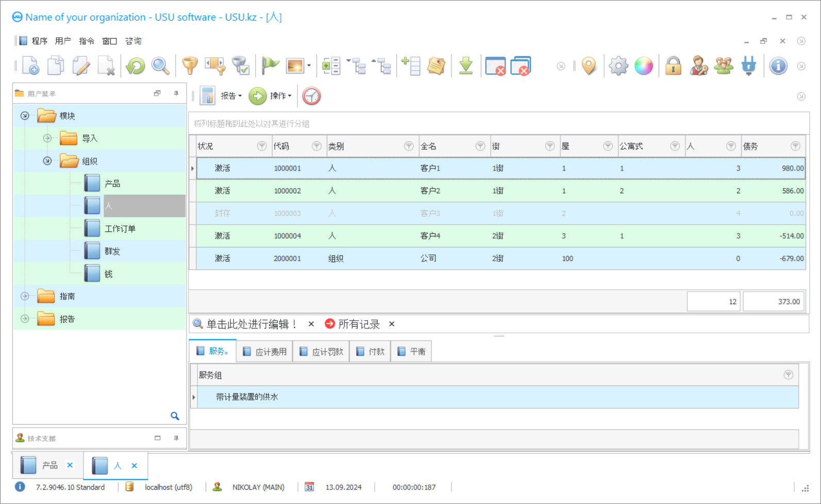The width and height of the screenshot is (821, 504).
Task: Open the 程序 menu
Action: (39, 41)
